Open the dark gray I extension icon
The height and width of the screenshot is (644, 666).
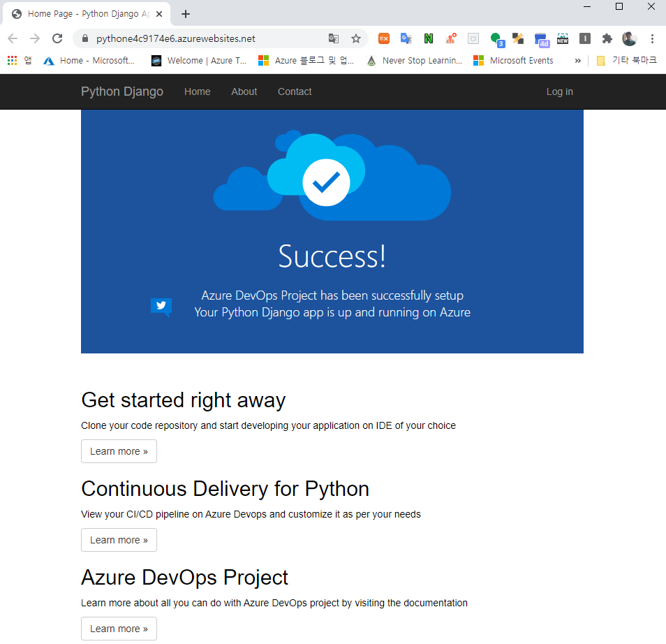coord(585,38)
